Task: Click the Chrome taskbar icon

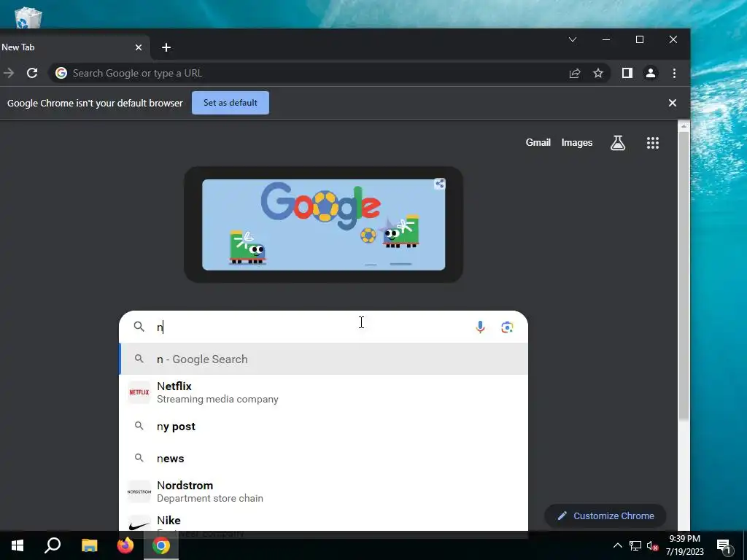Action: (x=161, y=545)
